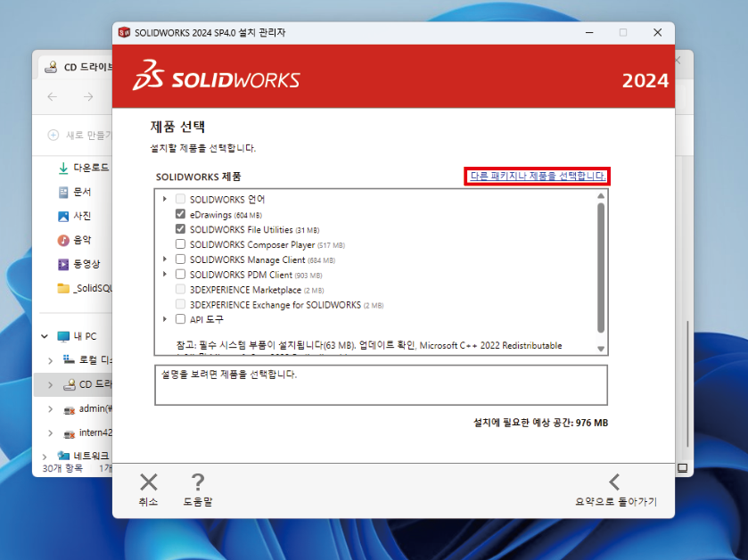Expand the API tools node
Screen dimensions: 748x560
(165, 318)
